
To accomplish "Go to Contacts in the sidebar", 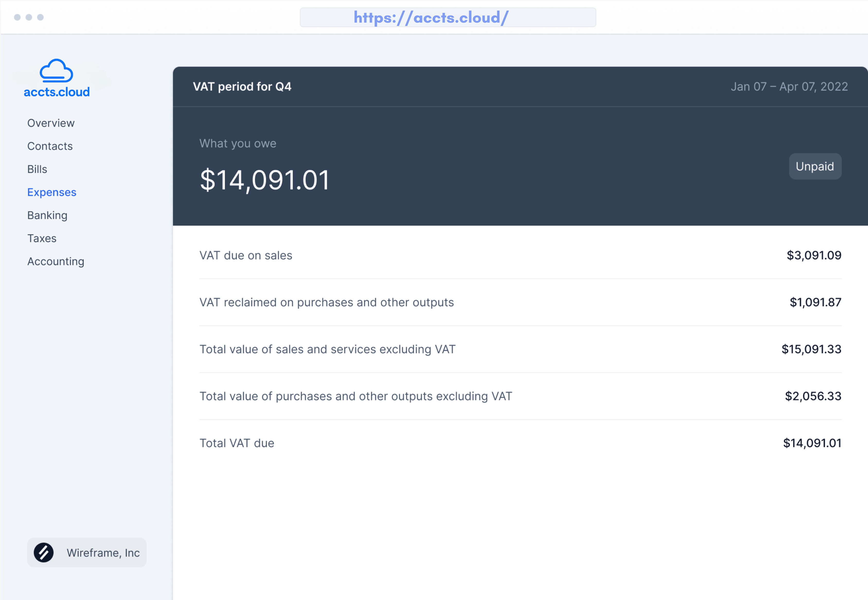I will [50, 146].
